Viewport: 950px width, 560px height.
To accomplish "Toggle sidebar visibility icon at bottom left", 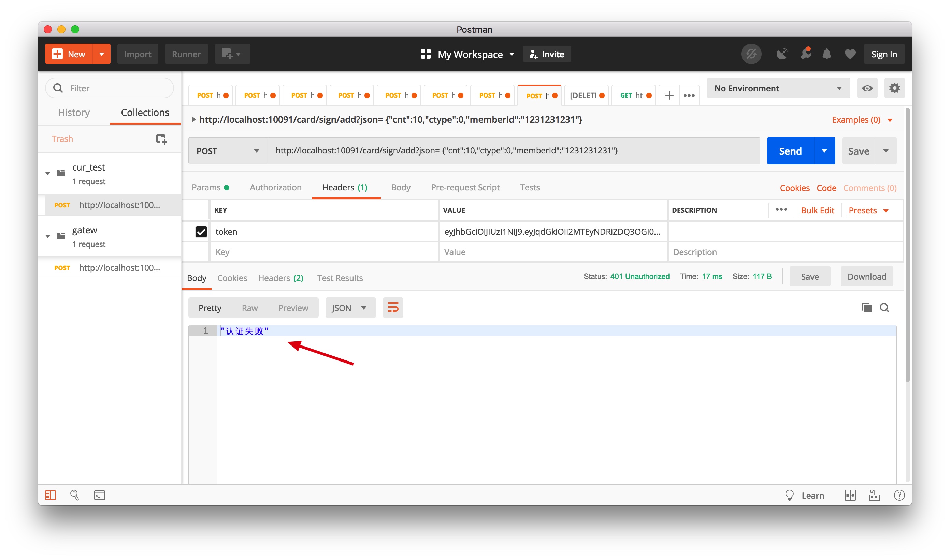I will [51, 495].
